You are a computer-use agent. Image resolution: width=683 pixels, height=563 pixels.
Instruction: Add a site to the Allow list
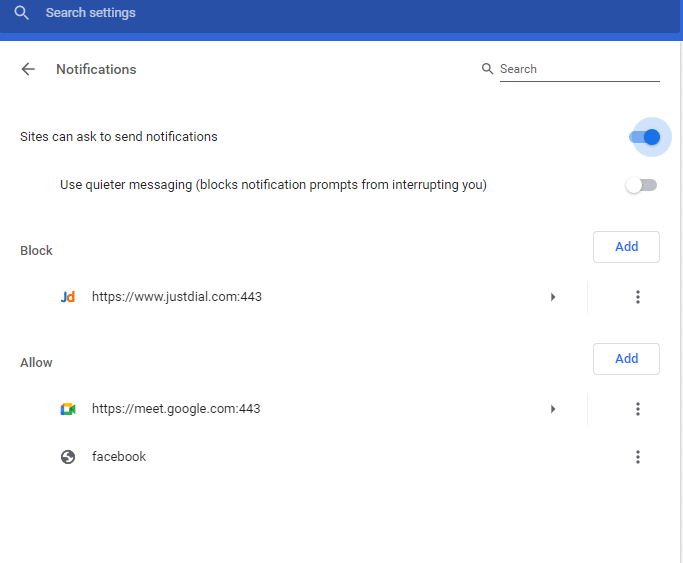coord(626,359)
